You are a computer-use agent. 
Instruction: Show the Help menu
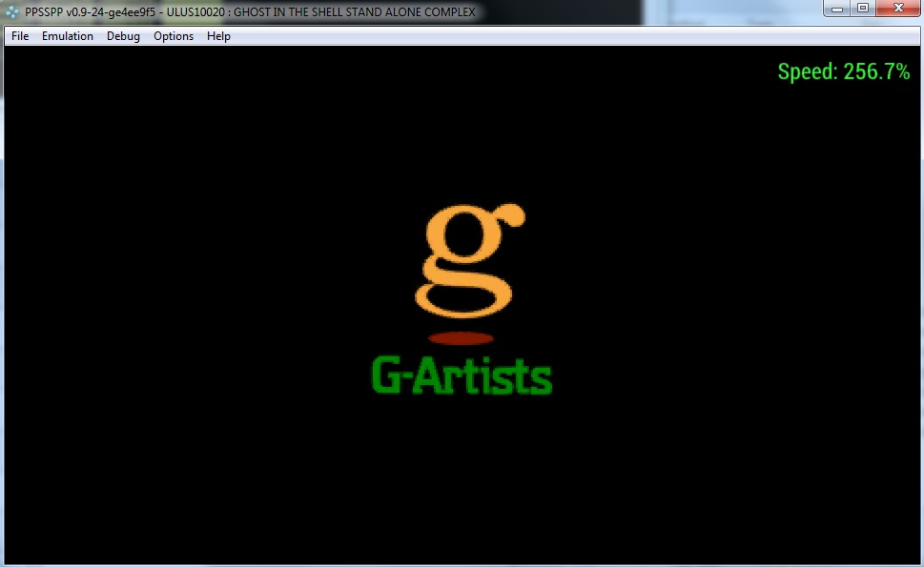[x=218, y=36]
